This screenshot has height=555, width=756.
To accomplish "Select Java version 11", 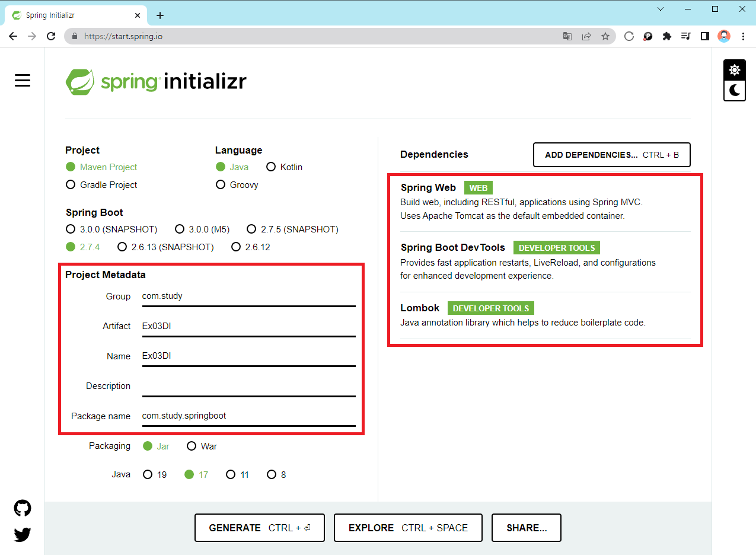I will 237,474.
